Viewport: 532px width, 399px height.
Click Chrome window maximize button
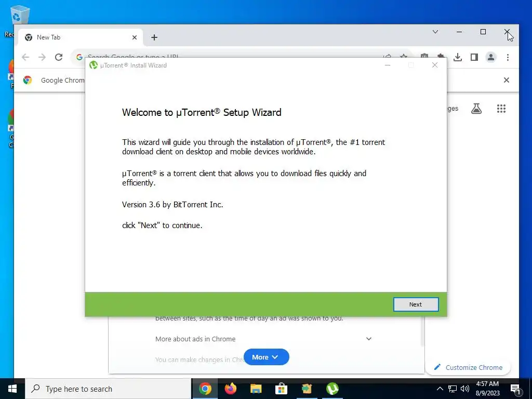(x=483, y=32)
